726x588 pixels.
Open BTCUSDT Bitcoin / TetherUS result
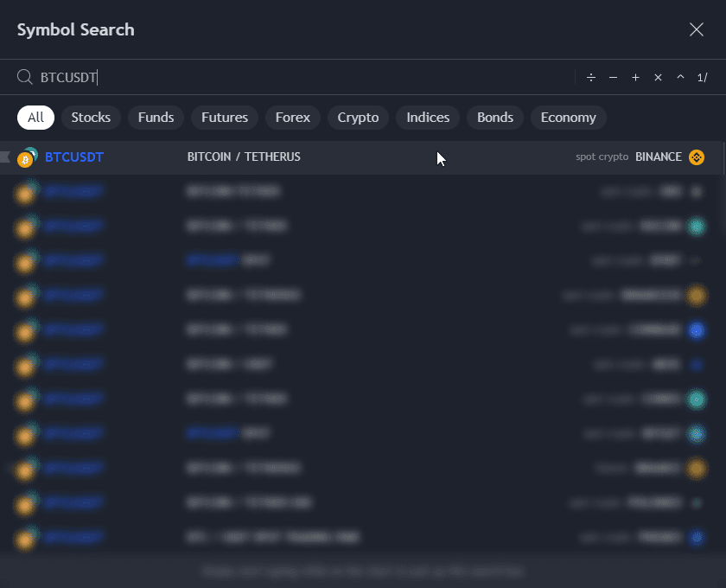(244, 157)
